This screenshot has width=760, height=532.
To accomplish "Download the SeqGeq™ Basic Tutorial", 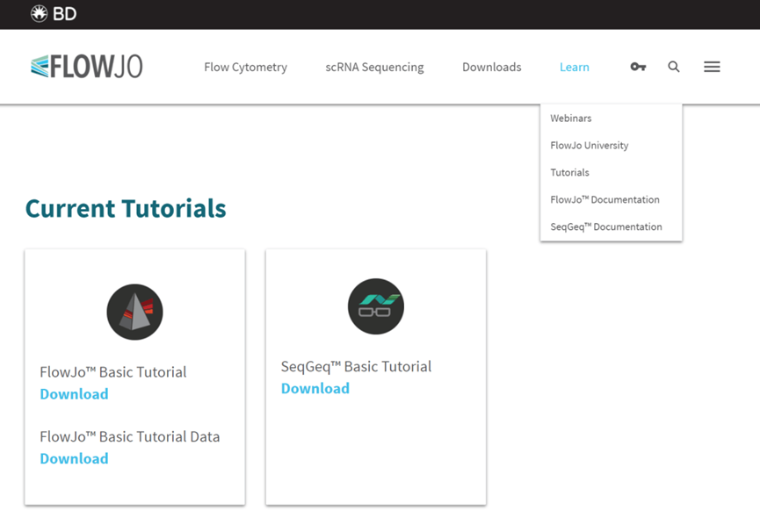I will (x=315, y=388).
